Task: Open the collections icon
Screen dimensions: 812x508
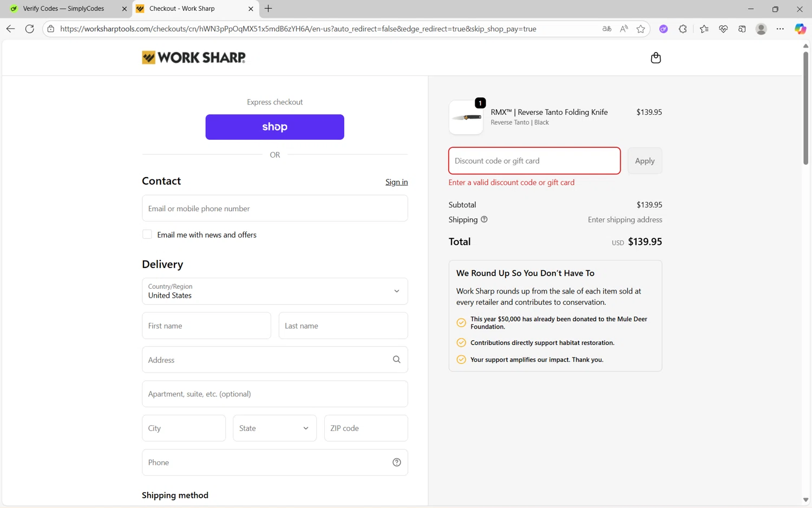Action: [742, 29]
